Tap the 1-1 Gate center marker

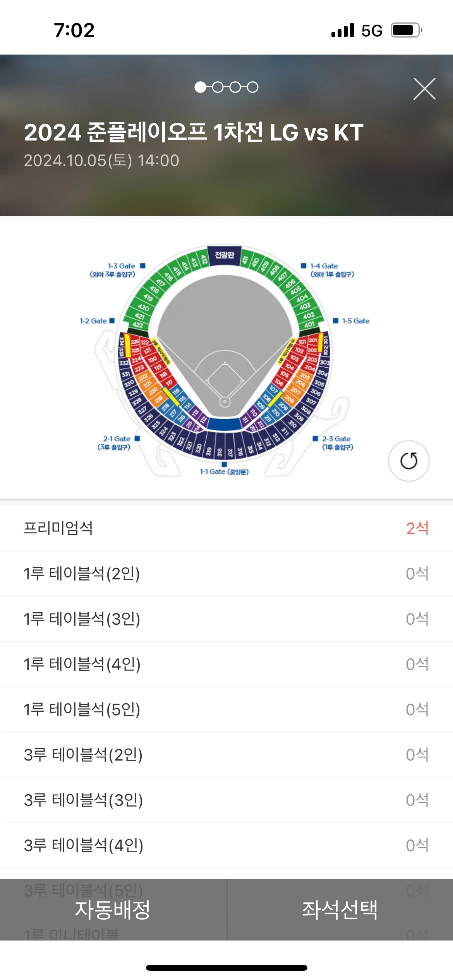tap(224, 464)
